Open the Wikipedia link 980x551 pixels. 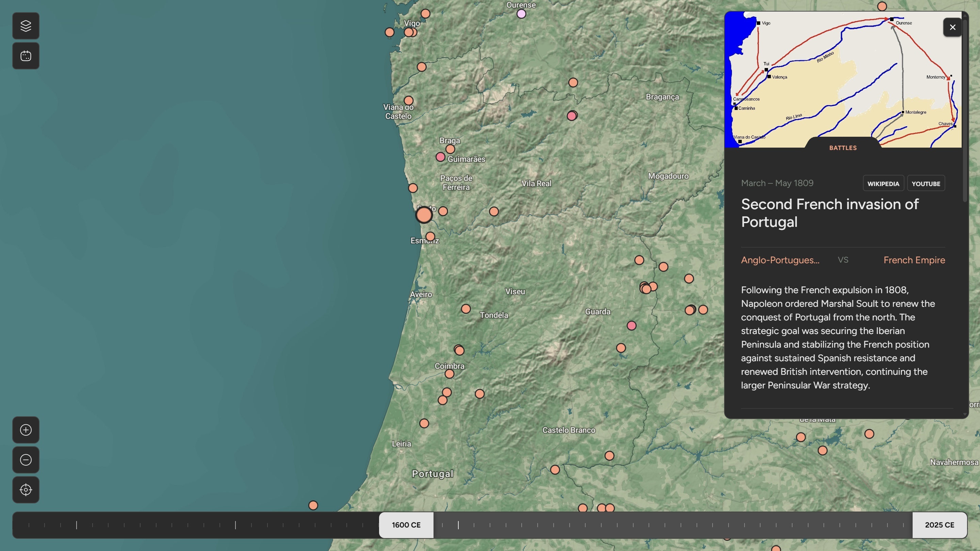click(x=883, y=184)
